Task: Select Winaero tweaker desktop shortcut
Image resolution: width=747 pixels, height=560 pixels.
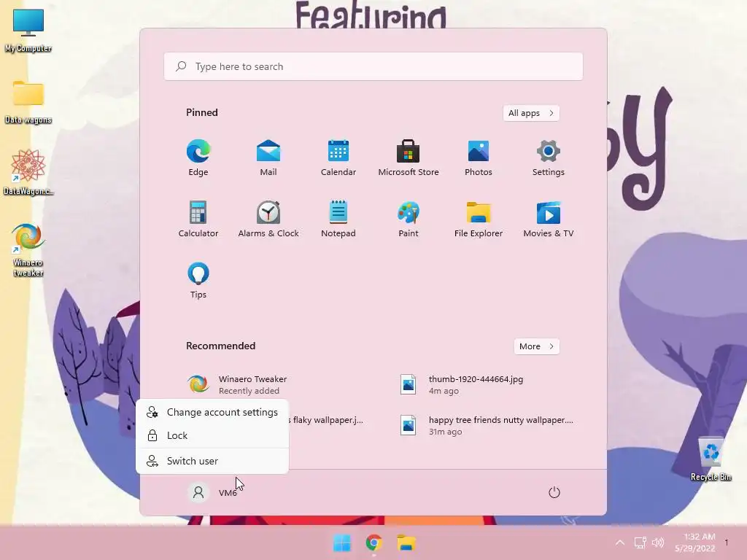Action: point(28,250)
